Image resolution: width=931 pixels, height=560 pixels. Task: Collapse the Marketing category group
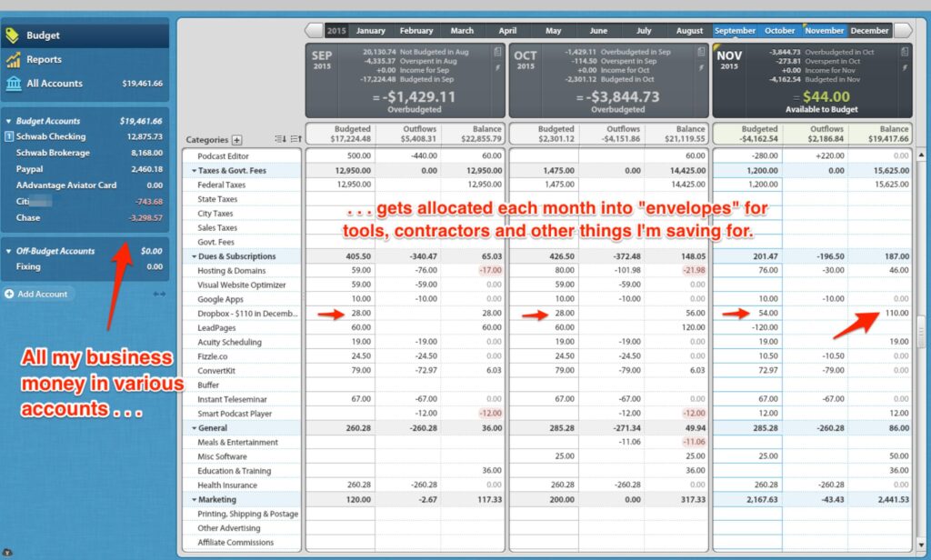coord(194,500)
